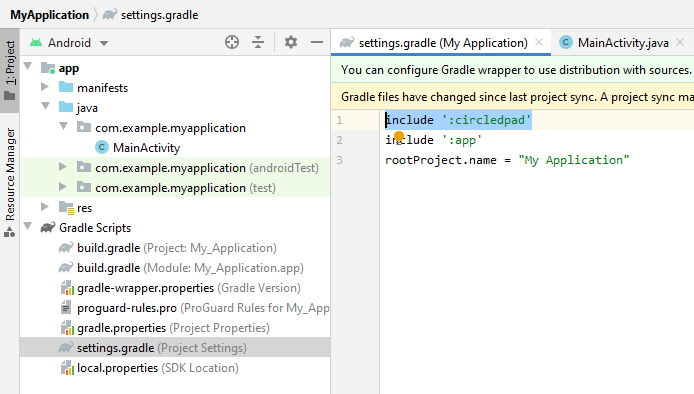This screenshot has height=394, width=694.
Task: Collapse the Gradle Scripts node
Action: click(x=28, y=226)
